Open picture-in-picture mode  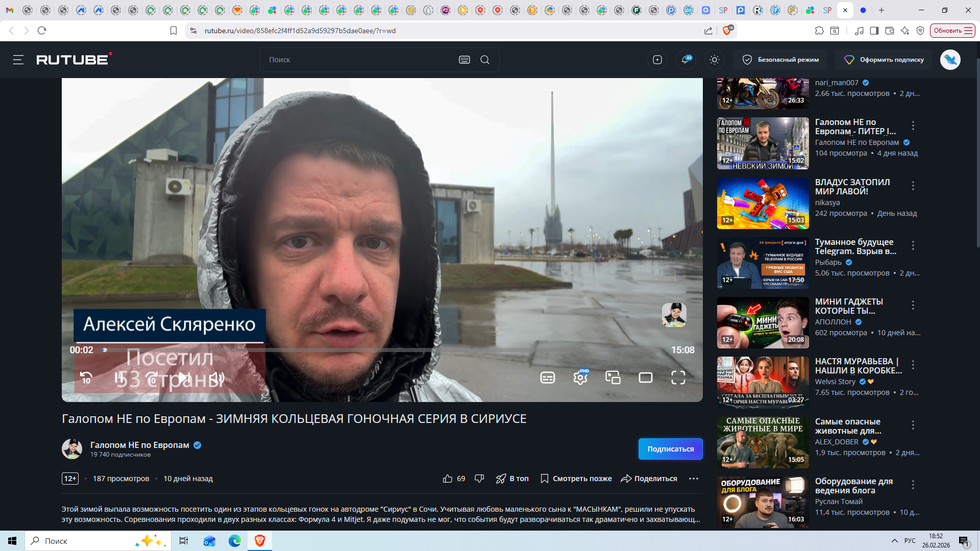[612, 378]
